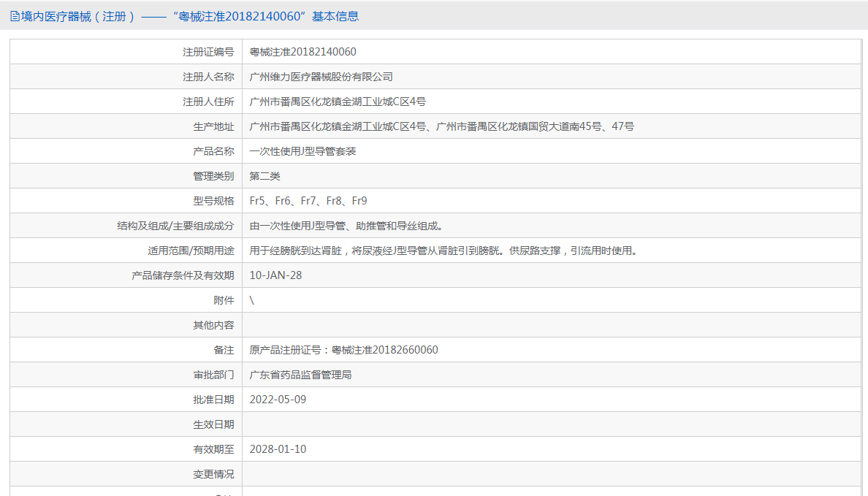Viewport: 868px width, 496px height.
Task: Click the label '审批部门'
Action: [x=213, y=375]
